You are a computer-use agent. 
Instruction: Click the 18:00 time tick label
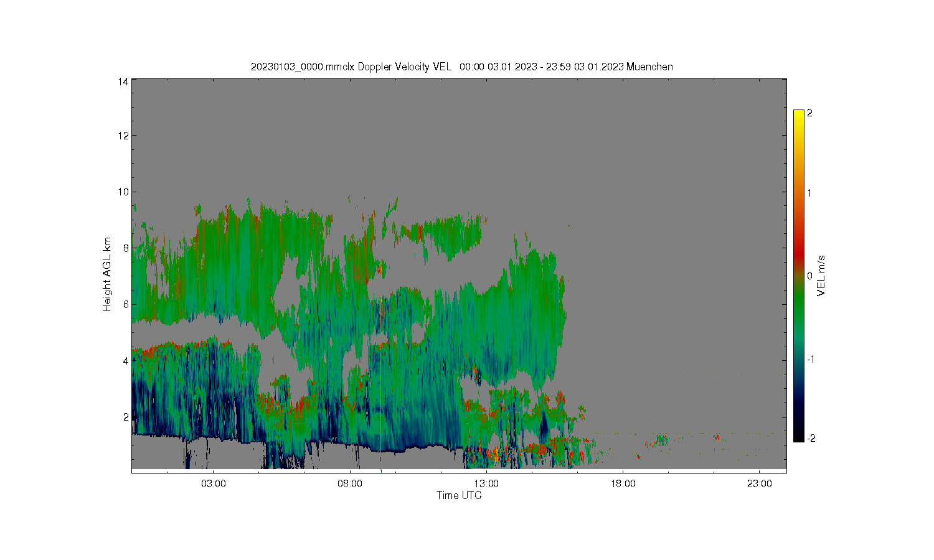[623, 483]
